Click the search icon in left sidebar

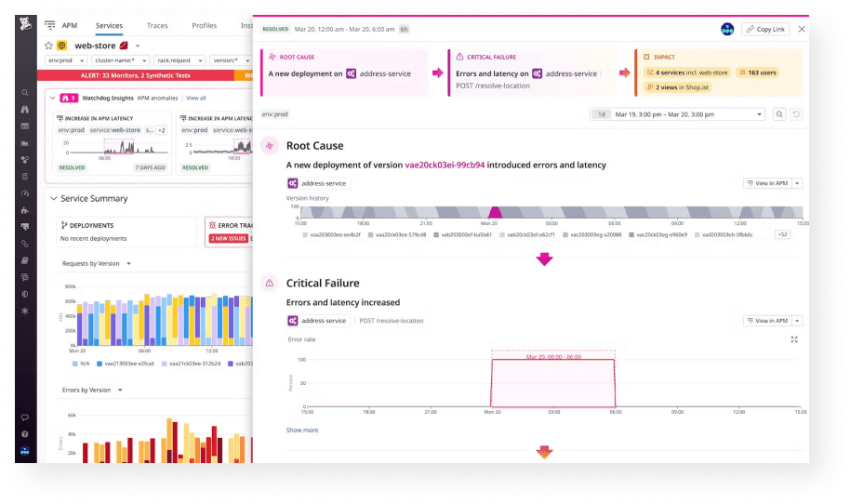(25, 92)
